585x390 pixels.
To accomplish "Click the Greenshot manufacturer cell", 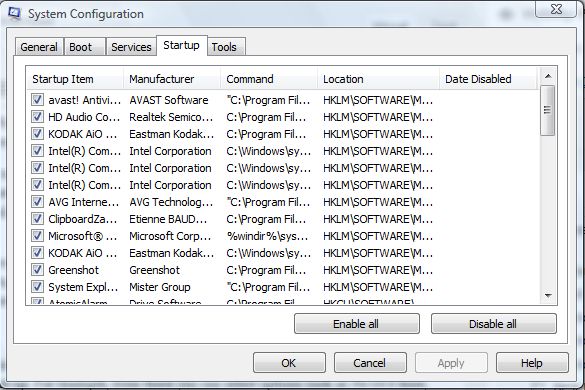I will 154,270.
